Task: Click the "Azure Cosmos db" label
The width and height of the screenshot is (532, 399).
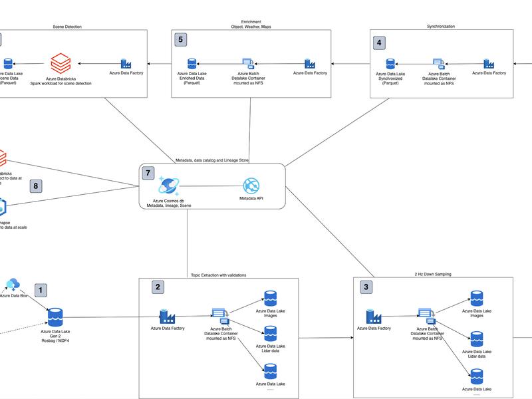Action: coord(168,201)
